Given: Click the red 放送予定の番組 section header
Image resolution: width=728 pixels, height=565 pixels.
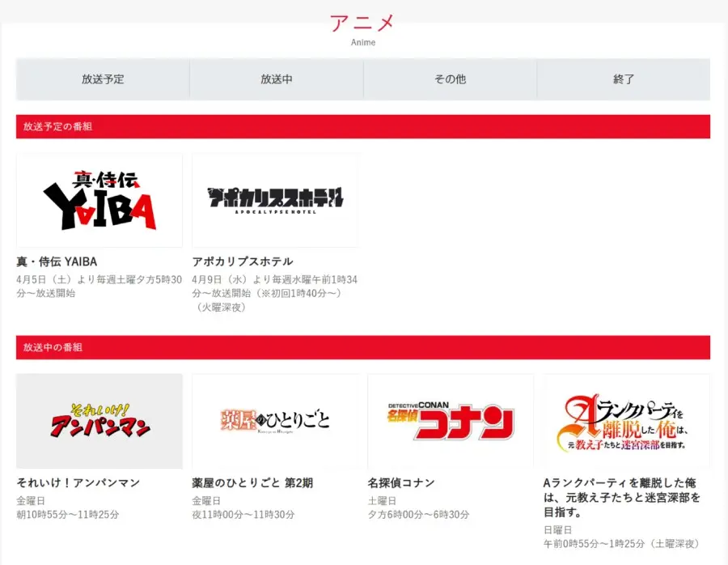Looking at the screenshot, I should [x=363, y=126].
